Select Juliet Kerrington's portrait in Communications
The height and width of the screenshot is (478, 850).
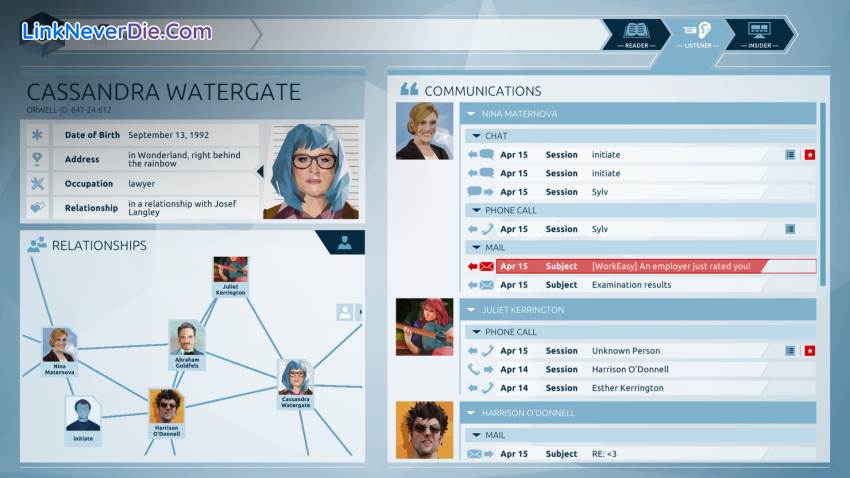pyautogui.click(x=424, y=327)
